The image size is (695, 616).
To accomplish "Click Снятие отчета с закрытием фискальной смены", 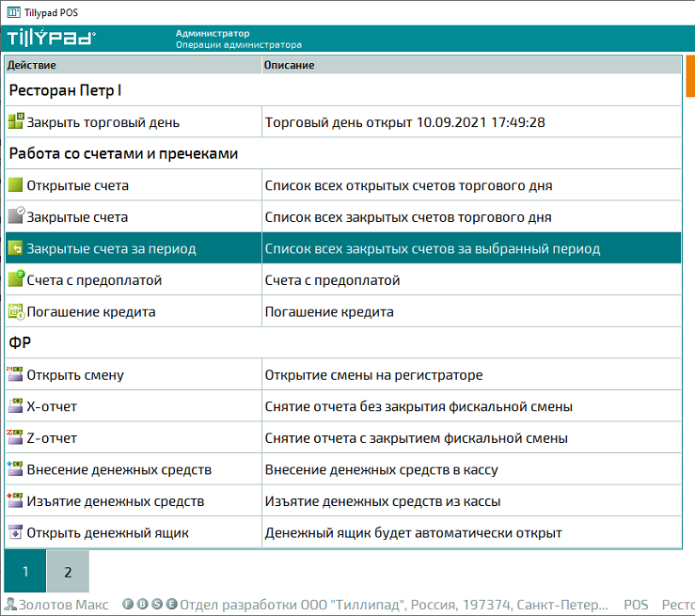I will (417, 438).
